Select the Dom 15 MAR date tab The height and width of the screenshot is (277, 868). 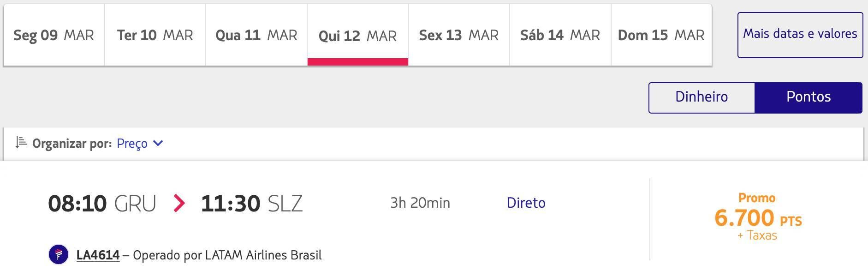[x=661, y=35]
